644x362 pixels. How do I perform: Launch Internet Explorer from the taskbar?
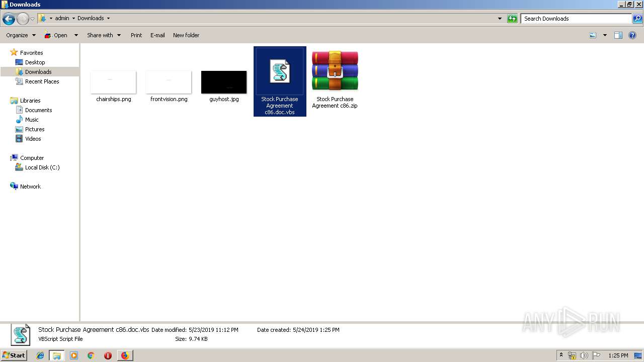[40, 355]
